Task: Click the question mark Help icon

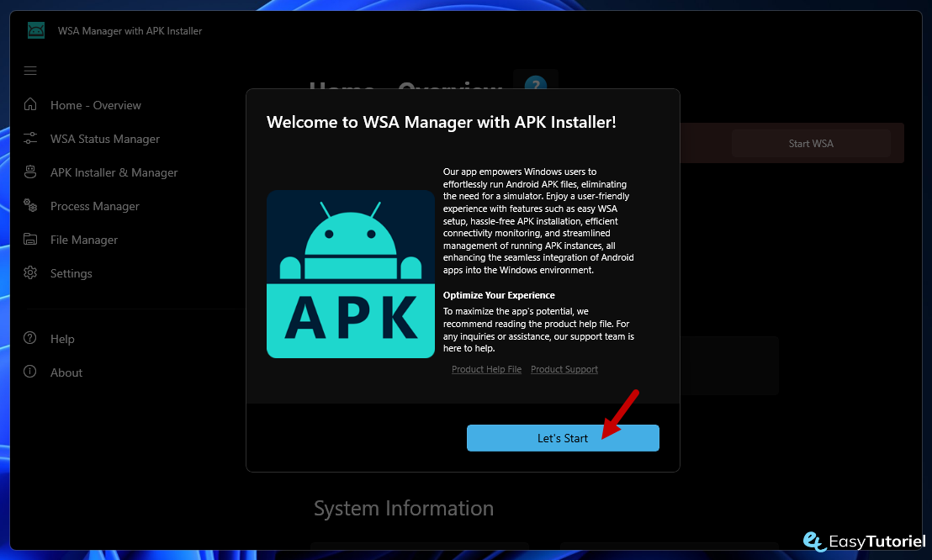Action: click(x=29, y=338)
